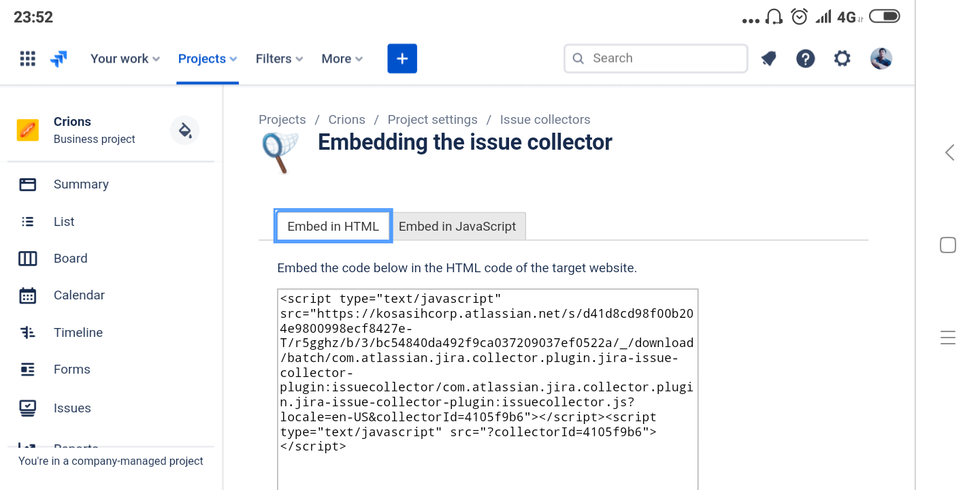This screenshot has width=980, height=490.
Task: Click the Board sidebar icon
Action: click(28, 259)
